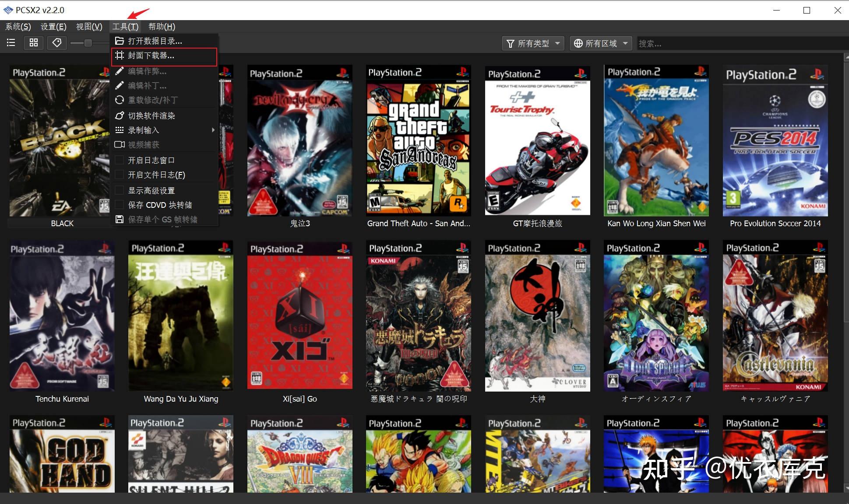
Task: Click the open data directory folder icon
Action: click(x=120, y=41)
